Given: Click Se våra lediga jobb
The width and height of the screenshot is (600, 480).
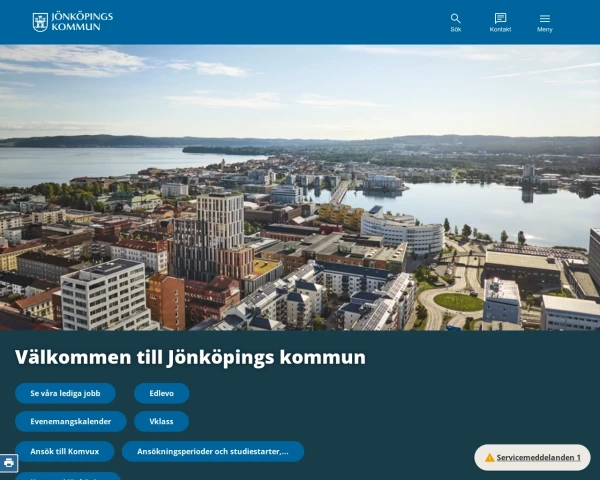Looking at the screenshot, I should [65, 393].
